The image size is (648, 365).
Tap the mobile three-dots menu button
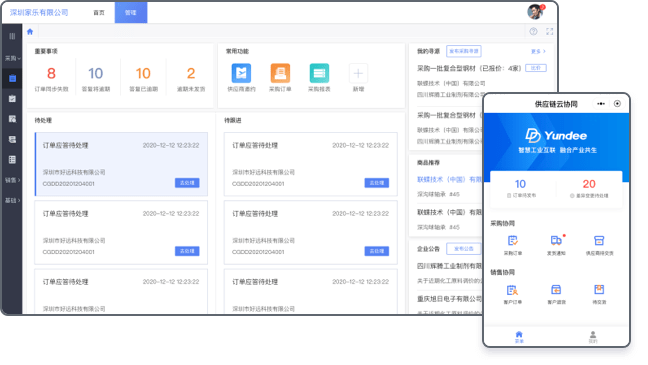tap(600, 104)
